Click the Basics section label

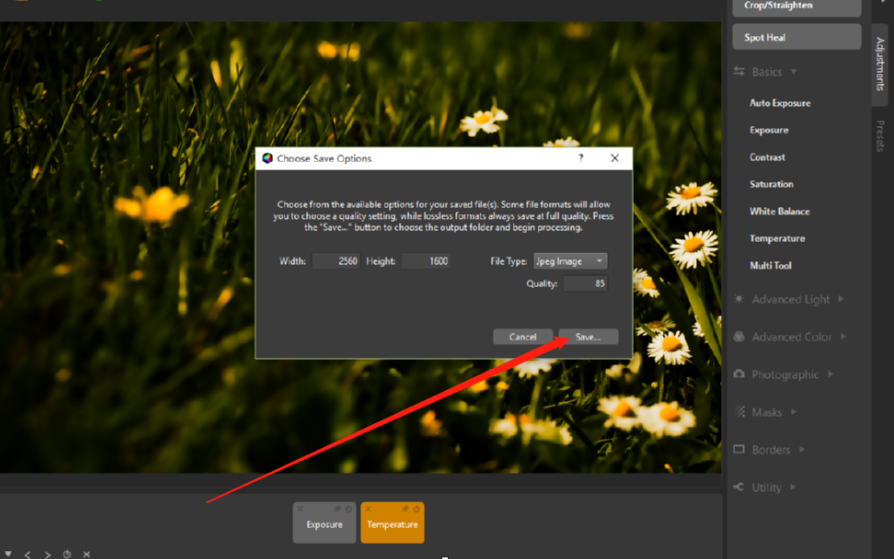tap(767, 72)
